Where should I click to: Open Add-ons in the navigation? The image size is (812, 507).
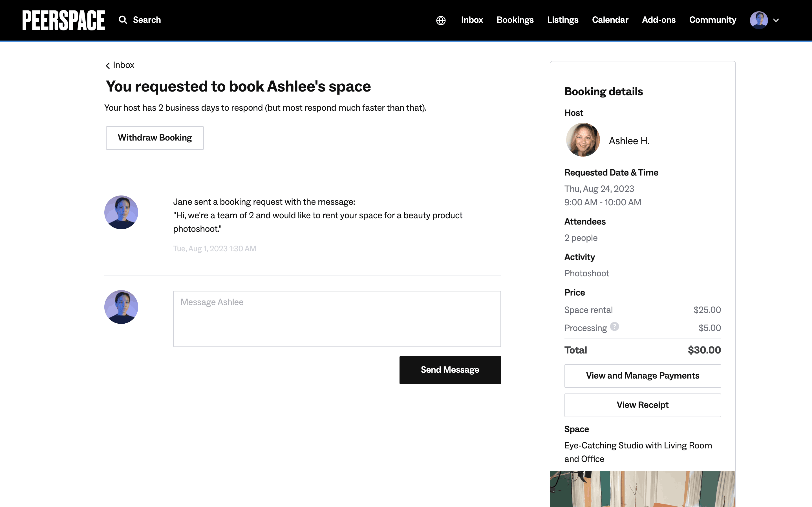click(x=659, y=20)
